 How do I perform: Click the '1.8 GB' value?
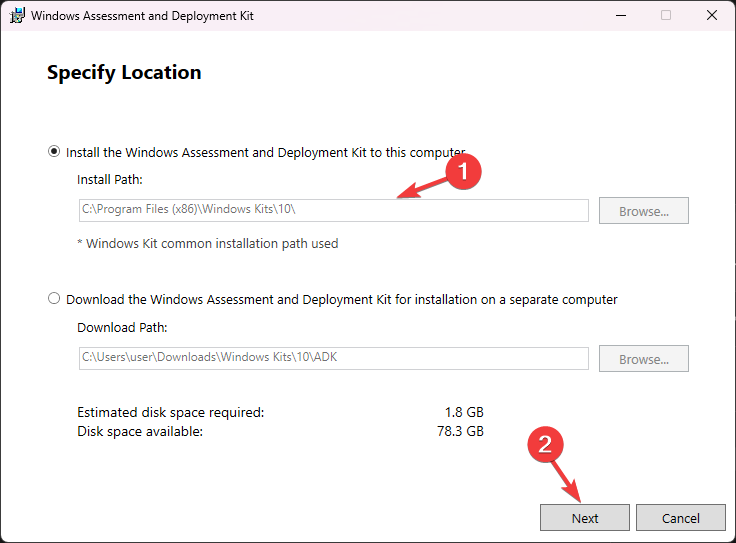464,412
